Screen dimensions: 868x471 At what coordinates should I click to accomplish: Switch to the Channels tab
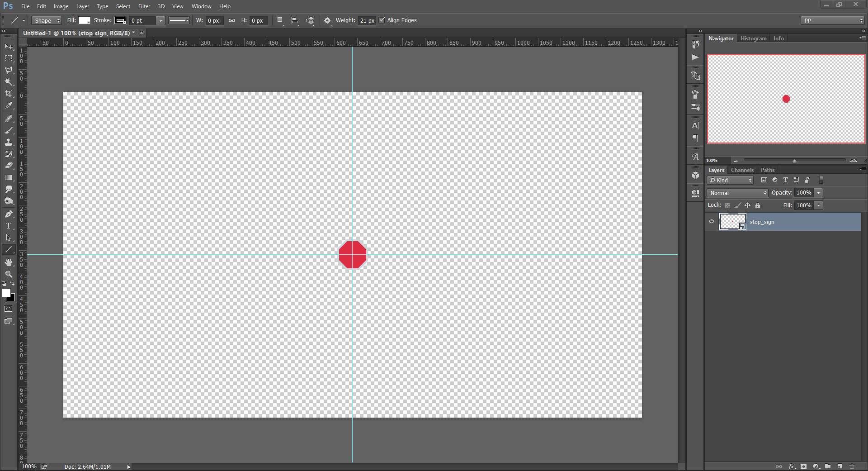742,170
